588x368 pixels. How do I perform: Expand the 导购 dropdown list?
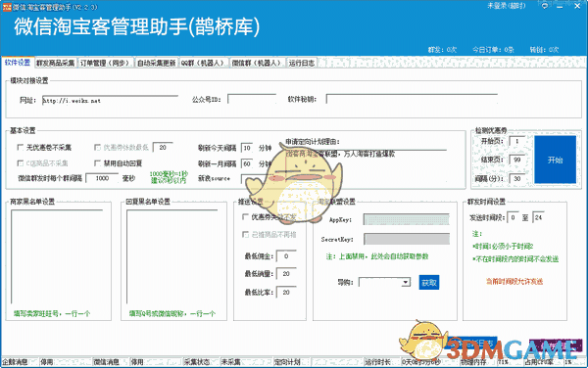click(x=406, y=282)
